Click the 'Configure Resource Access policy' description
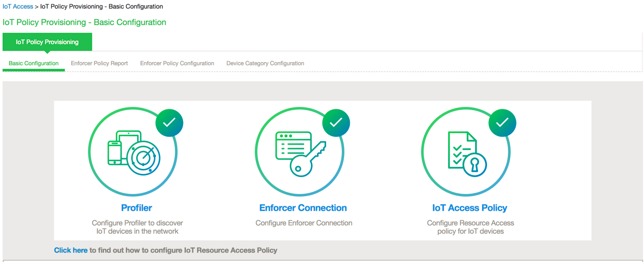 pyautogui.click(x=471, y=227)
